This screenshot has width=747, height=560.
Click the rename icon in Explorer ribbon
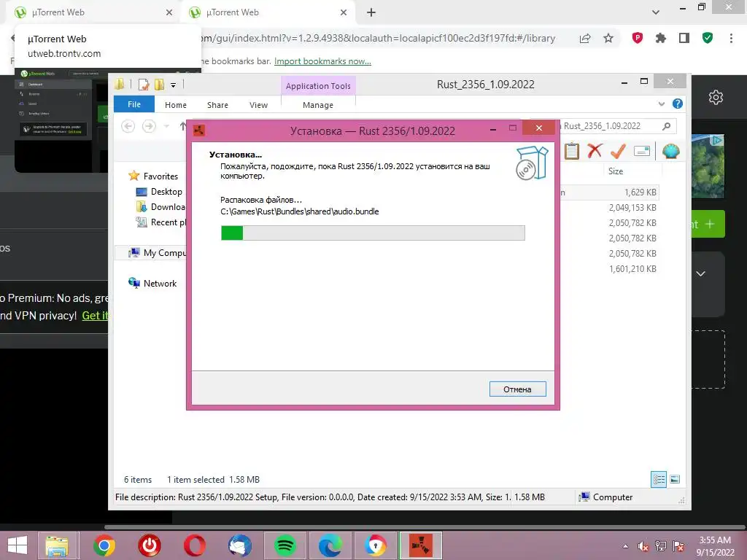tap(642, 152)
